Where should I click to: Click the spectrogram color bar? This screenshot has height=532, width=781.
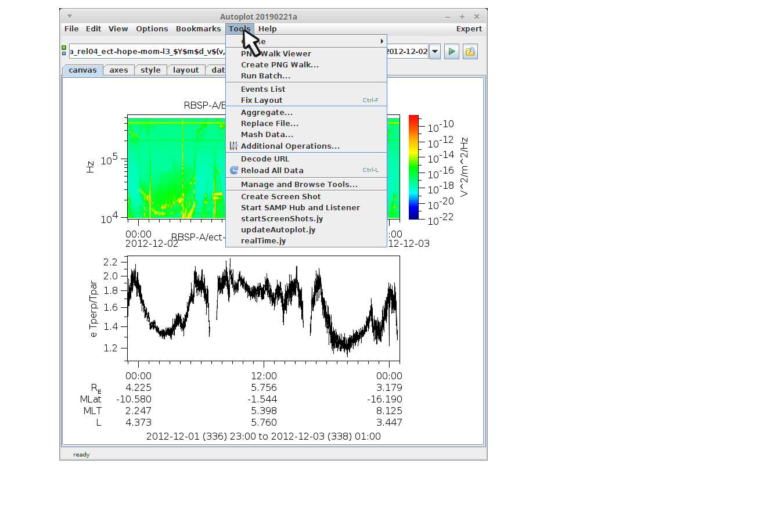click(x=413, y=167)
